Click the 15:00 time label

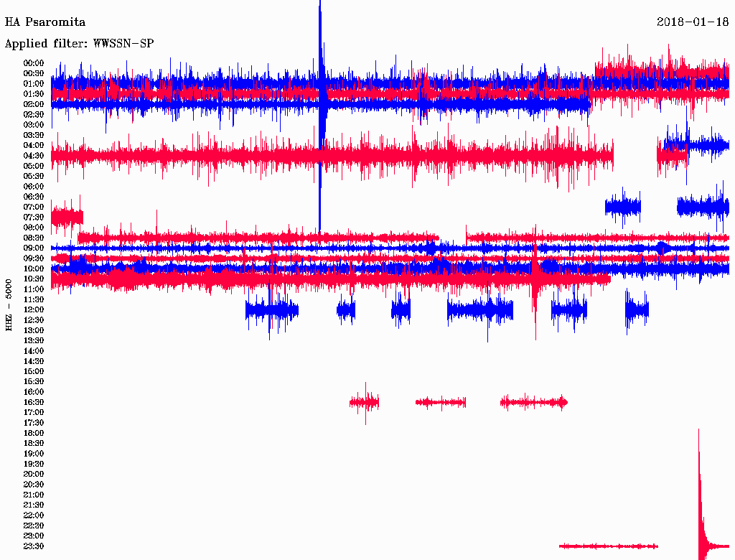coord(34,371)
